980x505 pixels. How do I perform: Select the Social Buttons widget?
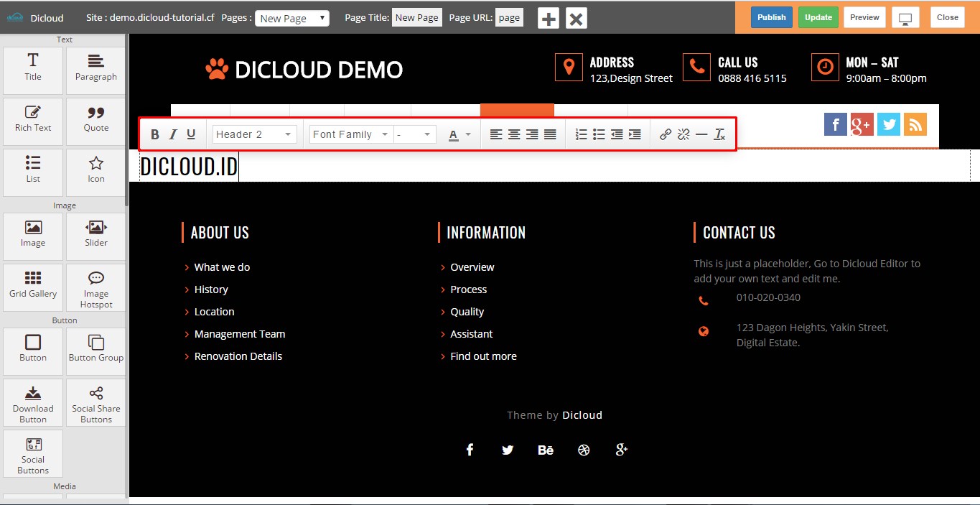[33, 453]
